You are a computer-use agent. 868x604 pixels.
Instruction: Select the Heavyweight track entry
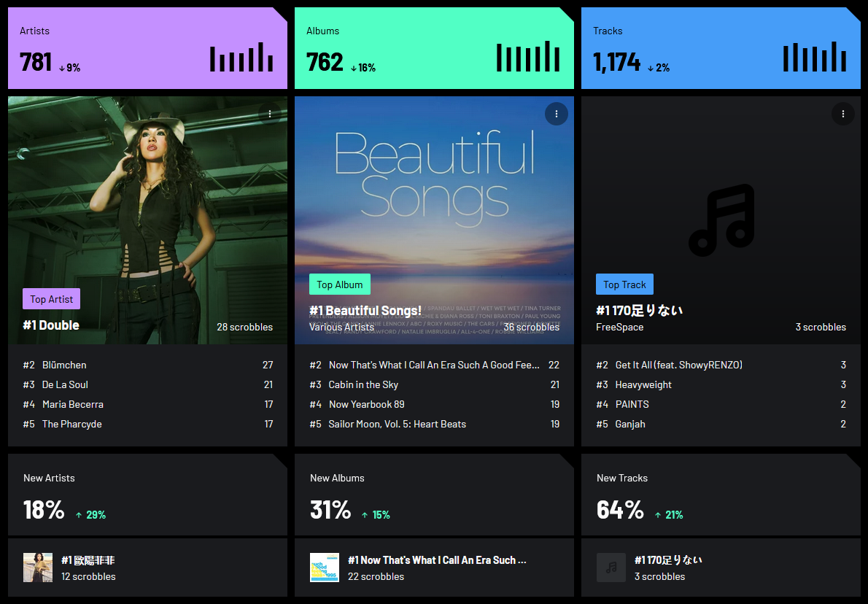tap(643, 384)
